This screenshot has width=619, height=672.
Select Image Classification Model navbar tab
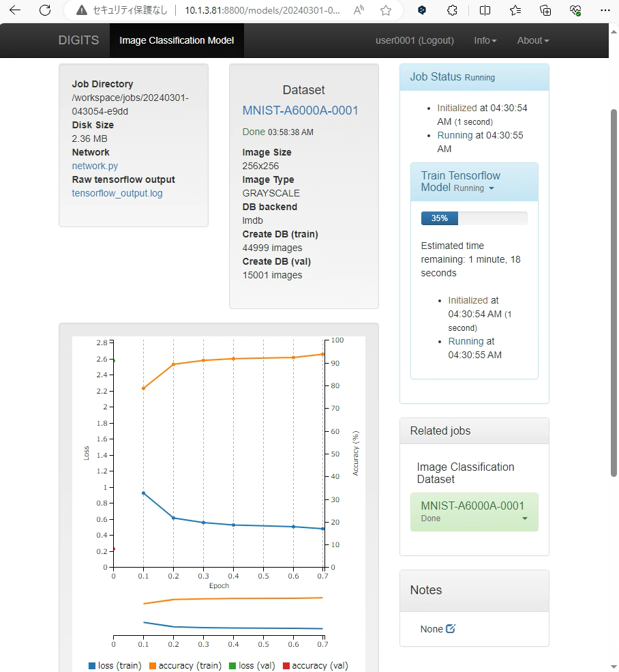pyautogui.click(x=177, y=40)
